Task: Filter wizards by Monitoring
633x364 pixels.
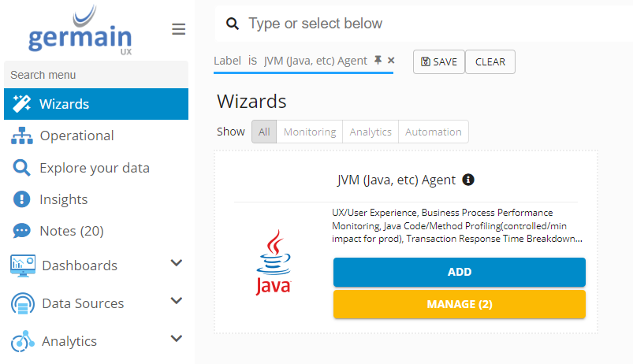Action: (310, 132)
